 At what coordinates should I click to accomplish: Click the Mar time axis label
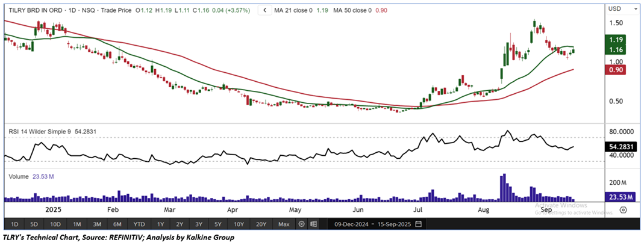click(169, 210)
